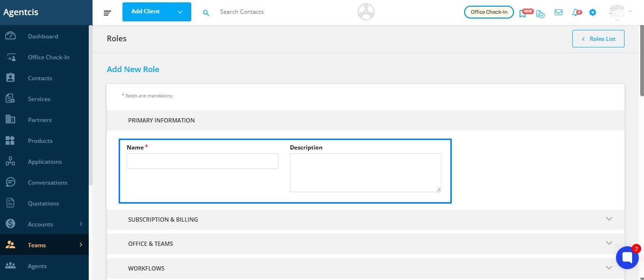The image size is (644, 280).
Task: Open the hamburger menu icon
Action: pyautogui.click(x=107, y=13)
